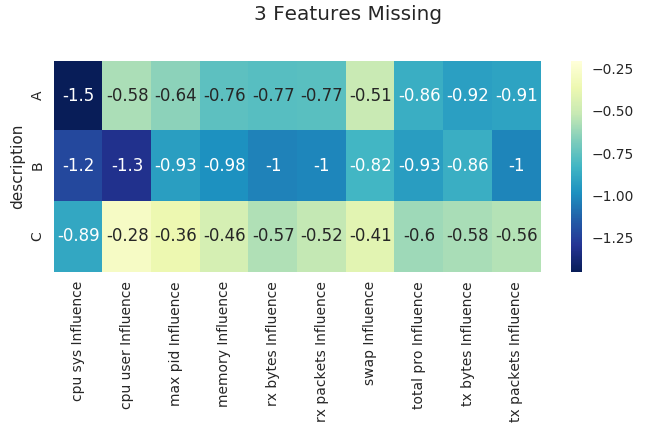Viewport: 652px width, 426px height.
Task: Click row C memory Influence cell (-0.46)
Action: click(x=224, y=236)
